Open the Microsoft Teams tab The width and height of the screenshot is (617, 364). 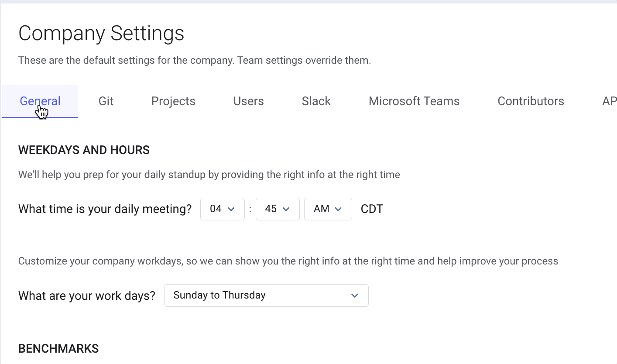click(x=414, y=101)
